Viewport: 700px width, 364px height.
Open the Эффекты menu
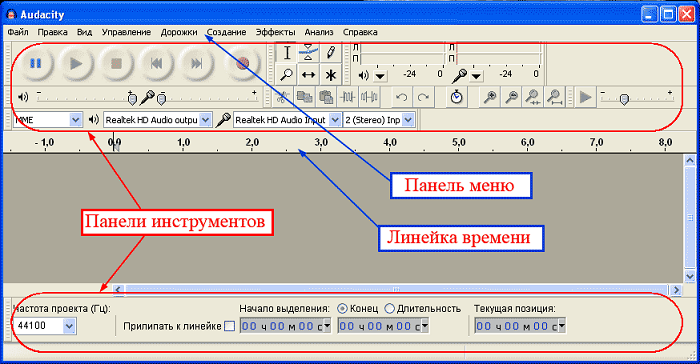coord(275,32)
